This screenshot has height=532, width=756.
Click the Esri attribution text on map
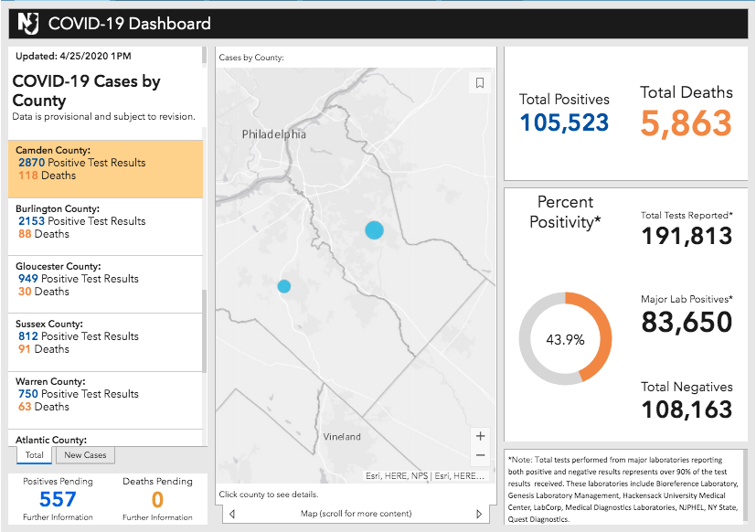425,475
